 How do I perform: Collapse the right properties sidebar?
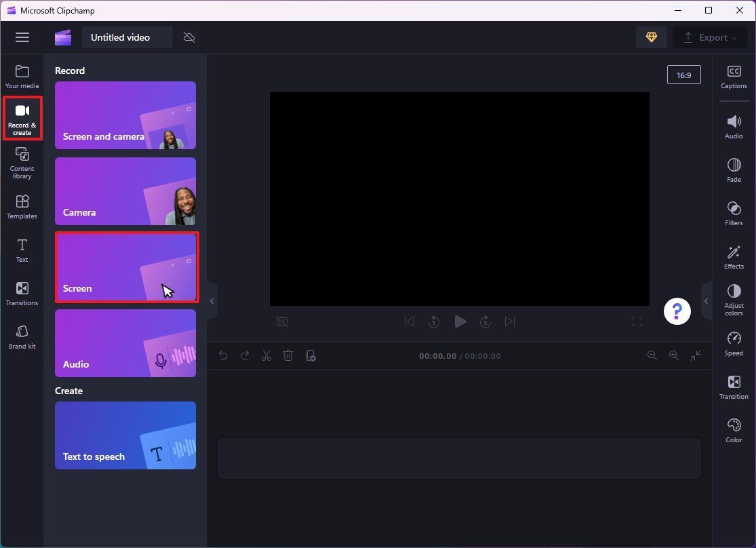point(705,300)
